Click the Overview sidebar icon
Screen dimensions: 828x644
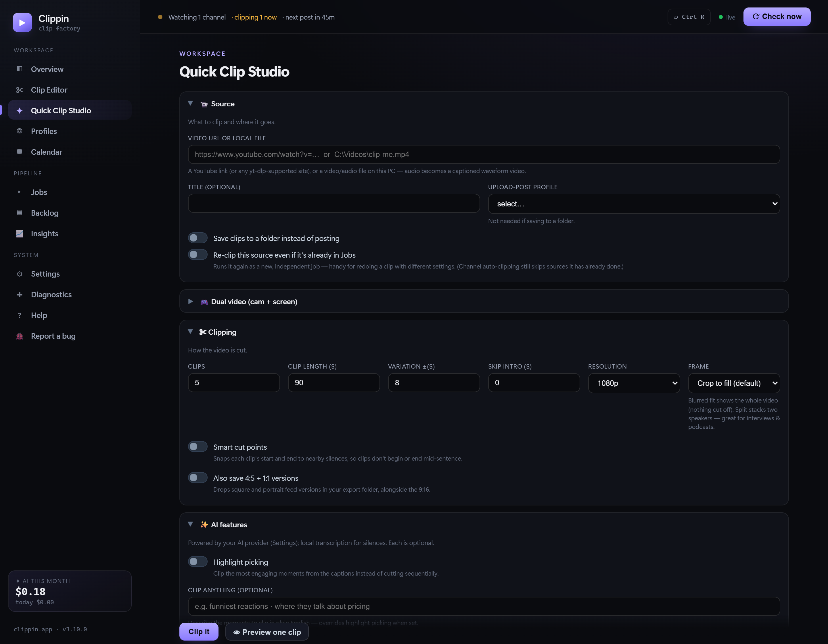point(19,69)
